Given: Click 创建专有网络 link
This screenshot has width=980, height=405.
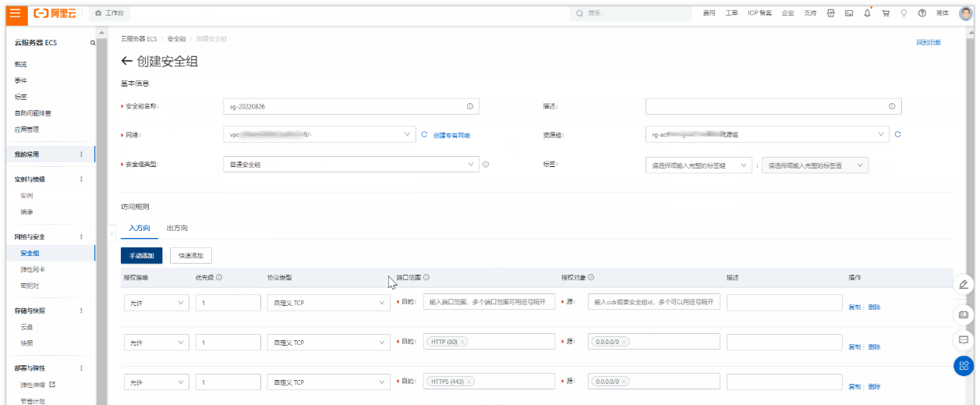Looking at the screenshot, I should point(451,135).
